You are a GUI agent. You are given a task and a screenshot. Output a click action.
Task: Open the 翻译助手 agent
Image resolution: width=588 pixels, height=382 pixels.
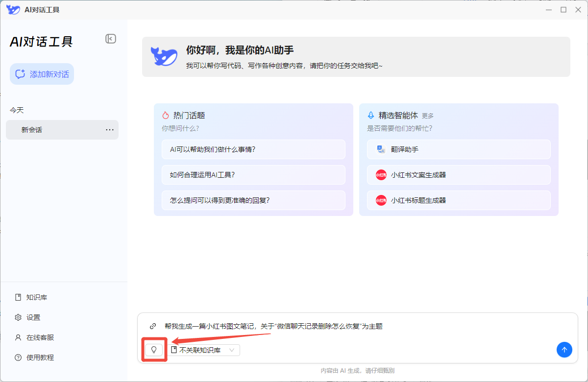(x=459, y=149)
